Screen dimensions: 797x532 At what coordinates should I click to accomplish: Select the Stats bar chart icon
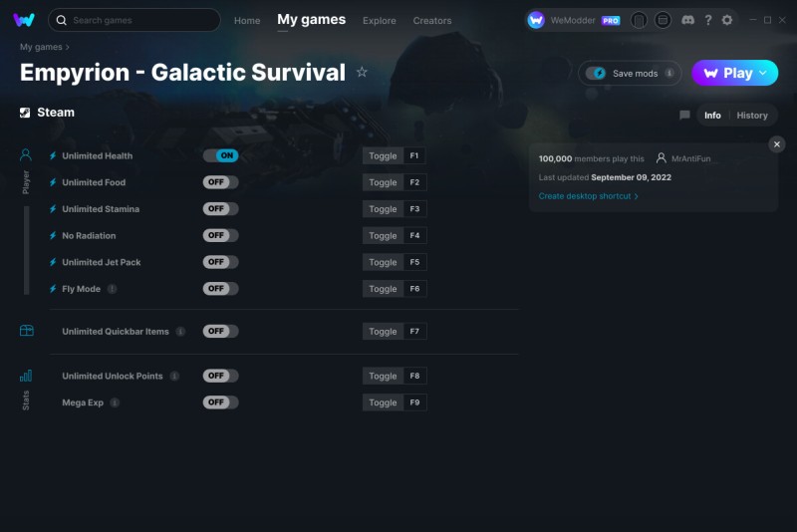coord(26,376)
